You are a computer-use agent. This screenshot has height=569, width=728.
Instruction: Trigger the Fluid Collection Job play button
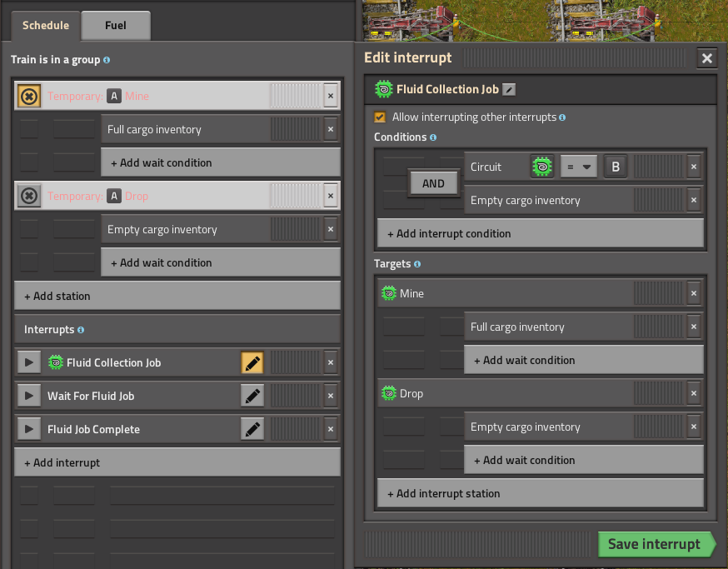tap(28, 362)
